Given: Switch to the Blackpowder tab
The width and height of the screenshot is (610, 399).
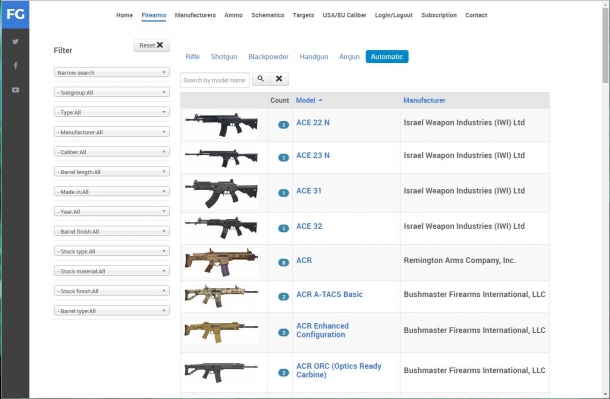Looking at the screenshot, I should (268, 56).
